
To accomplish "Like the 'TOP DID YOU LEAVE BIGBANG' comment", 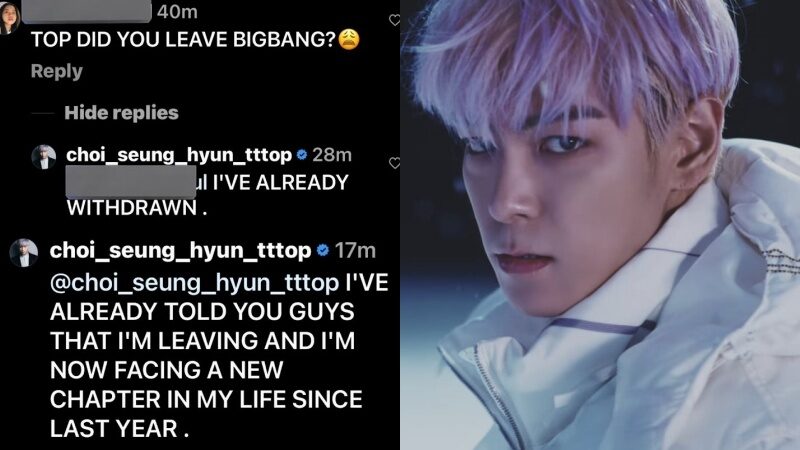I will click(x=394, y=20).
